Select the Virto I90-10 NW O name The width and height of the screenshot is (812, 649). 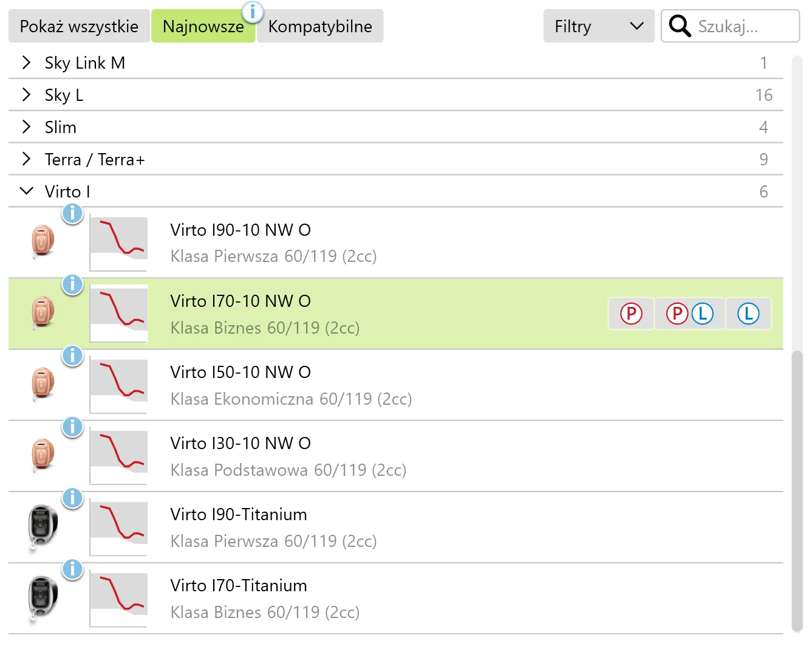click(x=241, y=230)
